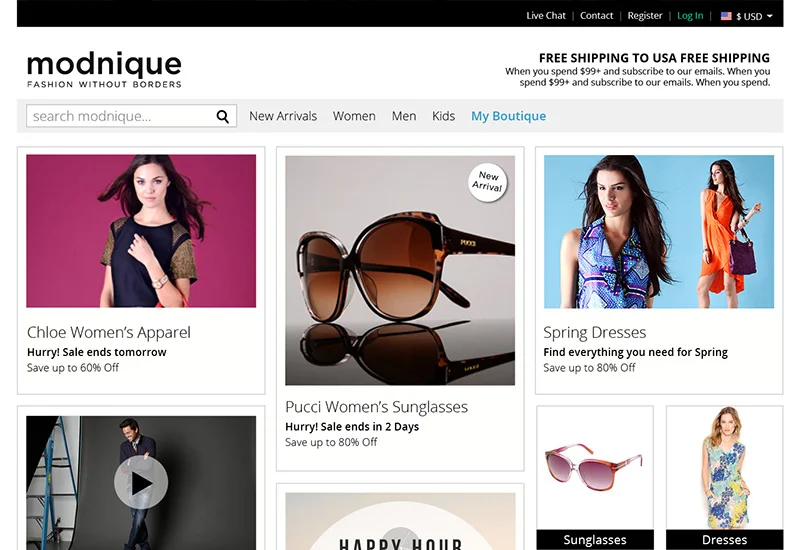Click the search magnifier icon

(222, 116)
